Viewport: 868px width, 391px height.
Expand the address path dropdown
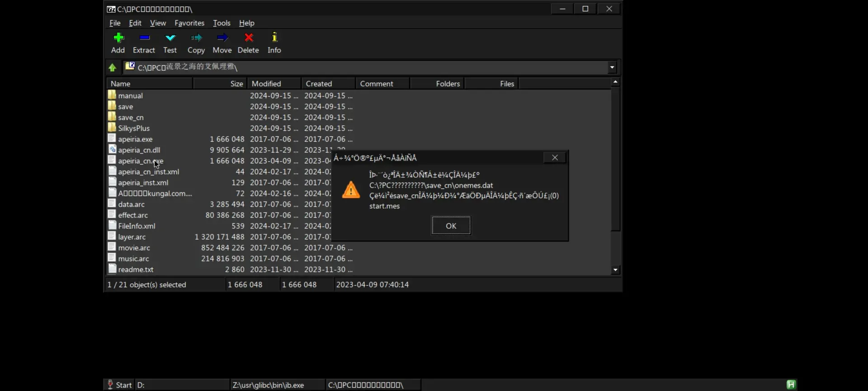[612, 67]
